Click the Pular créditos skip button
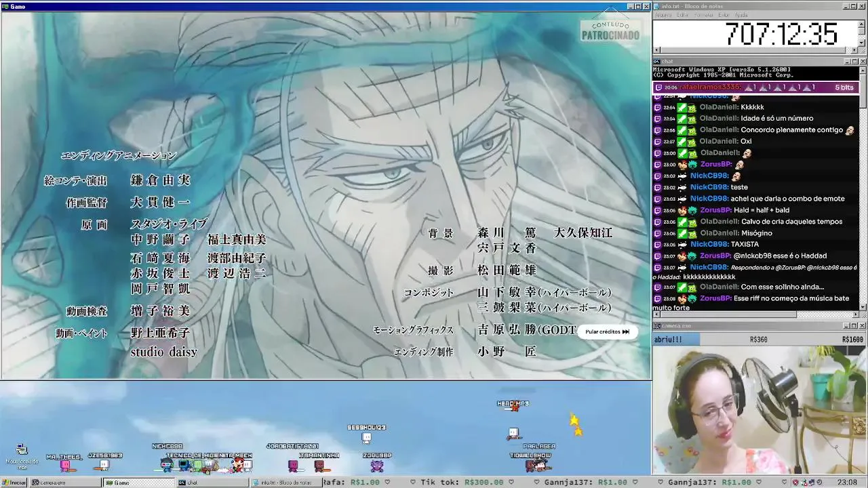 [607, 331]
